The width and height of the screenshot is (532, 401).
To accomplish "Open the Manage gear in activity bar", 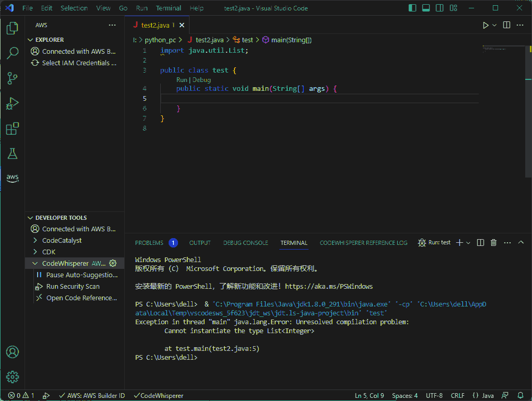I will coord(12,376).
